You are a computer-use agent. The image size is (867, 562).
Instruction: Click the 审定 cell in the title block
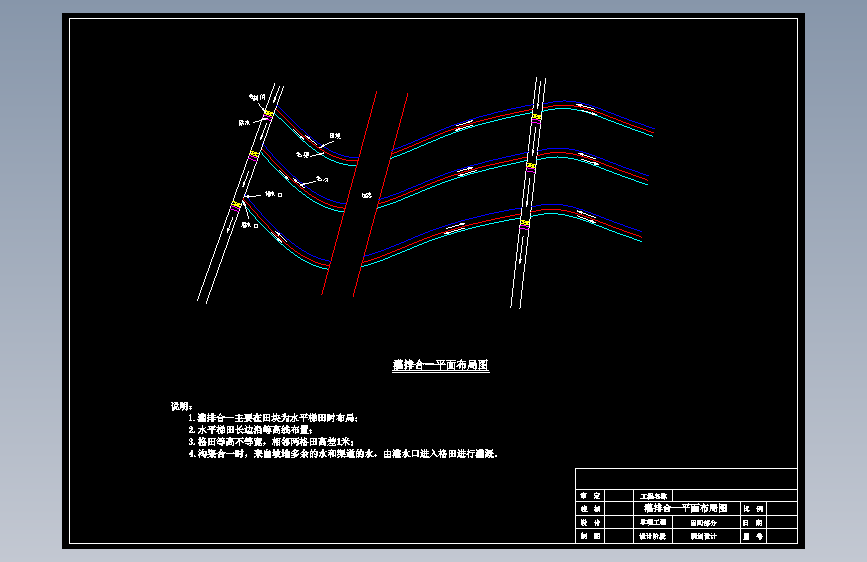click(x=591, y=496)
